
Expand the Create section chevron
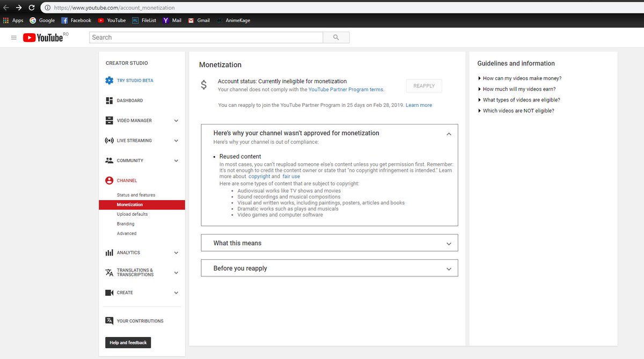click(176, 293)
